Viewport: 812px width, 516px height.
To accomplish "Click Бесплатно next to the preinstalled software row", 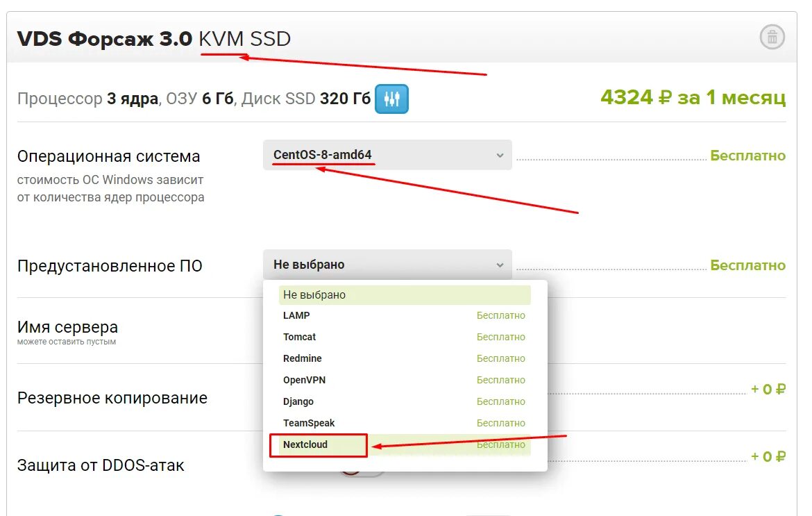I will click(x=747, y=265).
